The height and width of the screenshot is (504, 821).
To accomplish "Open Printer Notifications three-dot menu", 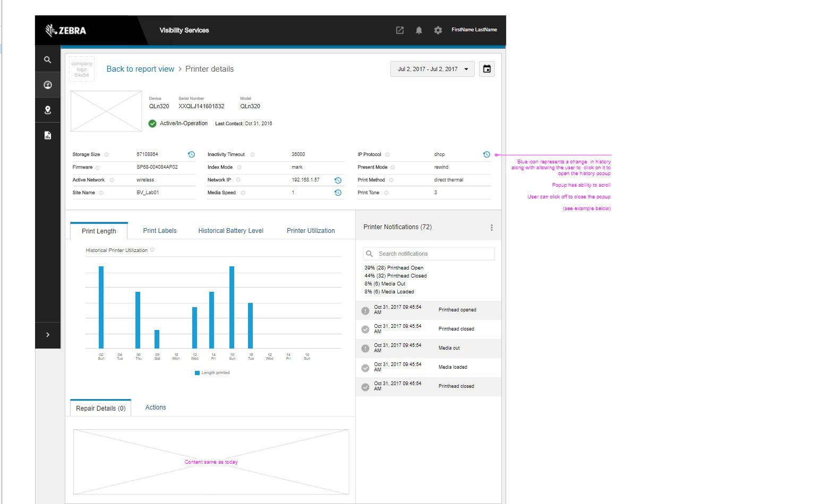I will [492, 228].
